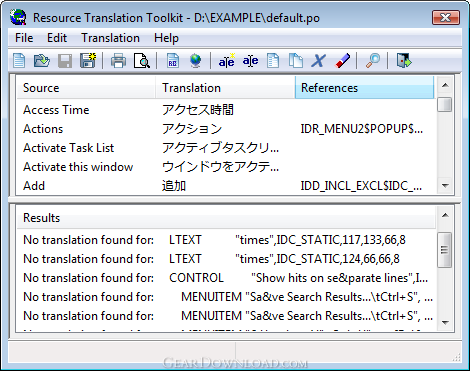Screen dimensions: 470x371
Task: Click the new entry icon with star
Action: (227, 61)
